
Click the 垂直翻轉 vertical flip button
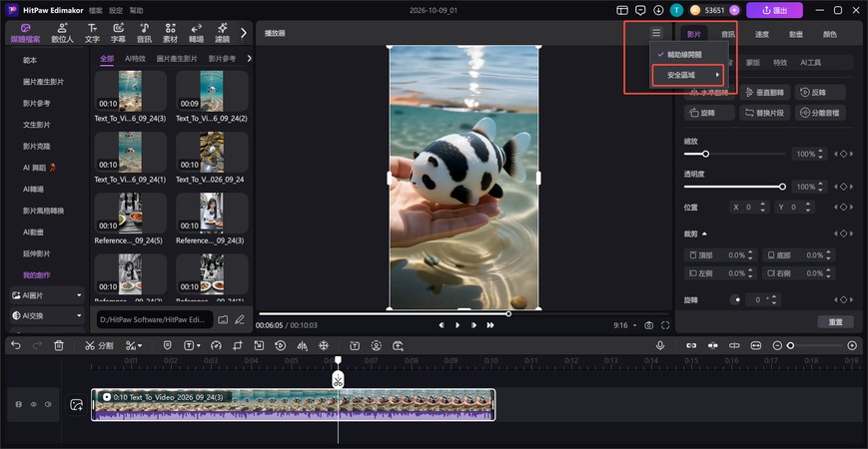764,93
